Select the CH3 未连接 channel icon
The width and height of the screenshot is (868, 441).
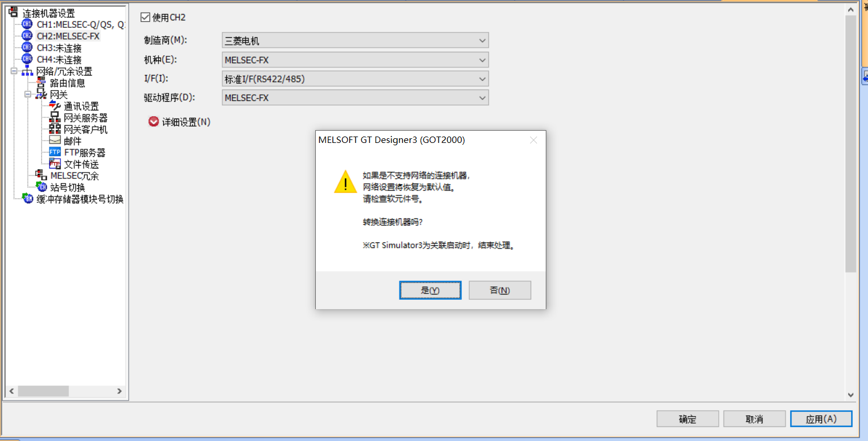pos(27,48)
